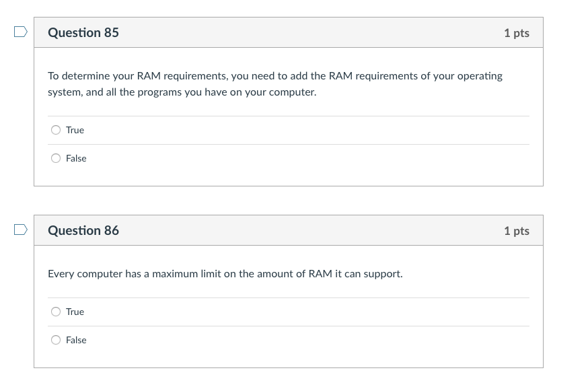The width and height of the screenshot is (588, 387).
Task: Click the "1 pts" label for Question 86
Action: pyautogui.click(x=516, y=231)
